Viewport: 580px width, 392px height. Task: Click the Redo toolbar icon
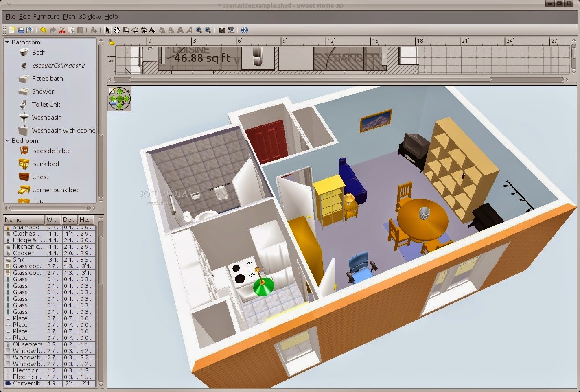pos(53,30)
